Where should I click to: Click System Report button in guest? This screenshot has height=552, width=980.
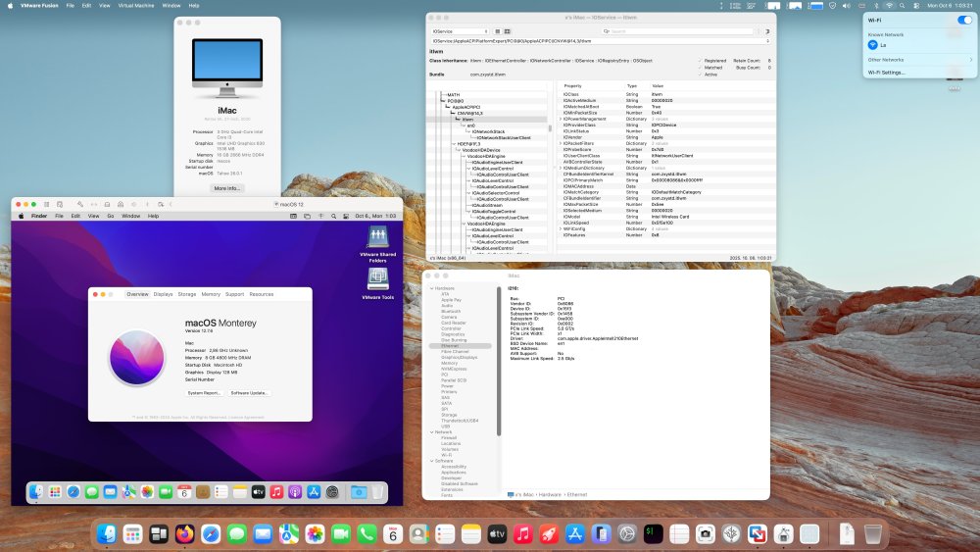[x=205, y=392]
